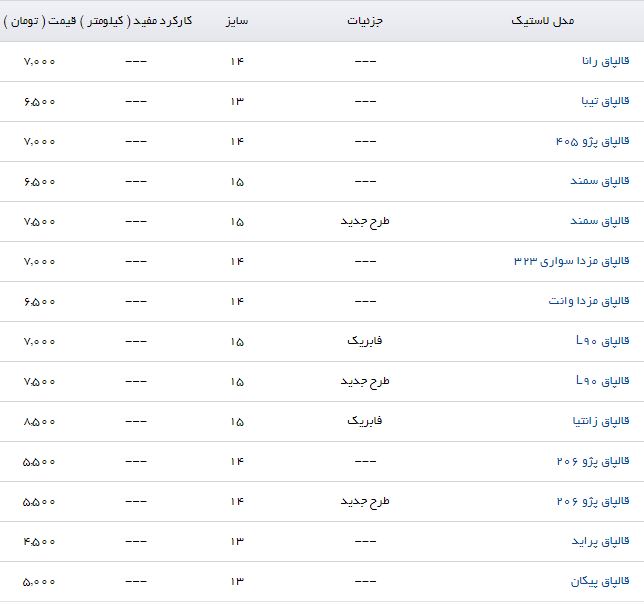
Task: Open the قالپاق سمند link priced 6,500
Action: tap(600, 181)
